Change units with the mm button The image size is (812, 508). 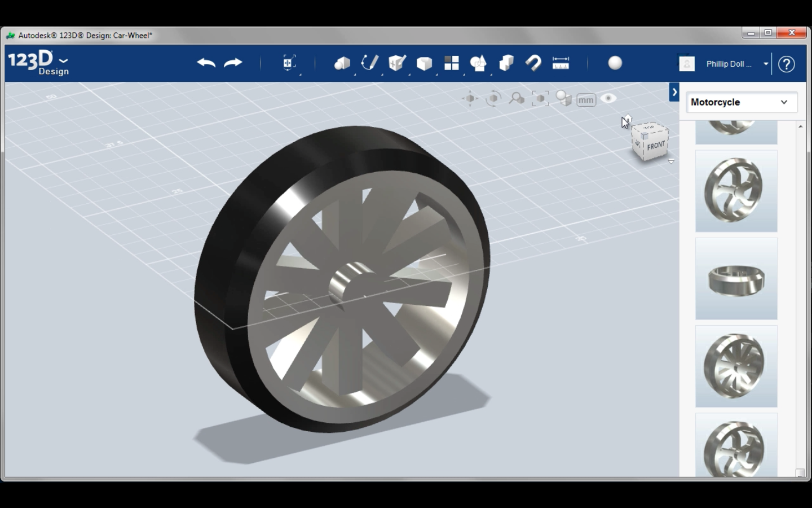coord(586,100)
